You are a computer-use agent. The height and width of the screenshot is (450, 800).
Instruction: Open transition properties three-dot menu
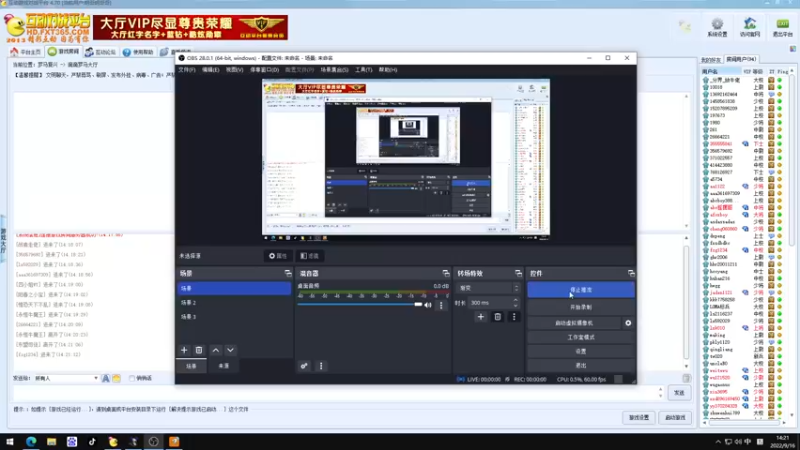point(514,317)
